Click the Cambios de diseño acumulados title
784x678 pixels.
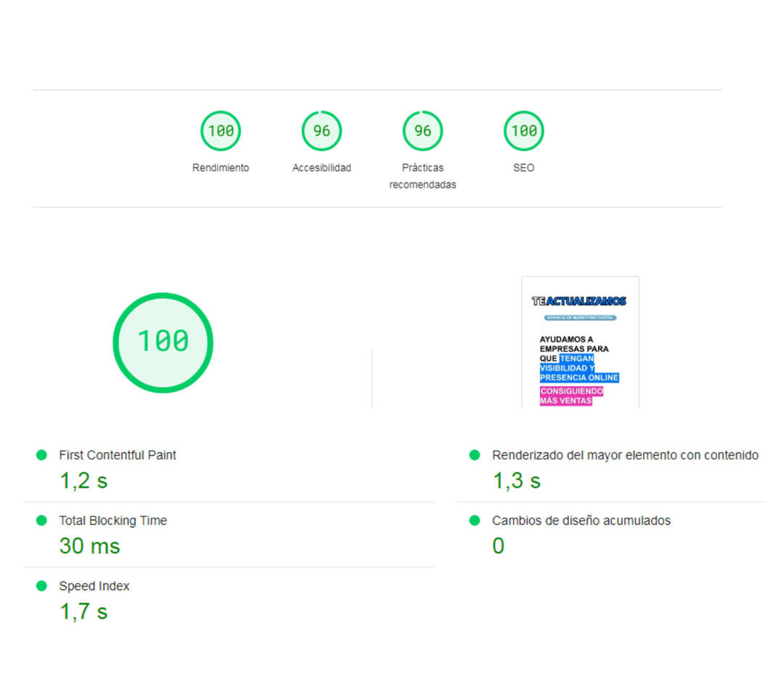(x=581, y=520)
